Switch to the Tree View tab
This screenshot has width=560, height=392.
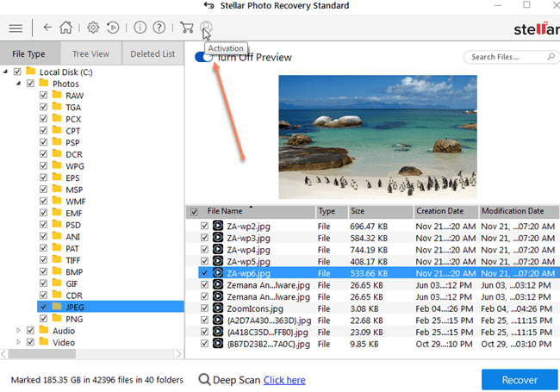(x=90, y=53)
